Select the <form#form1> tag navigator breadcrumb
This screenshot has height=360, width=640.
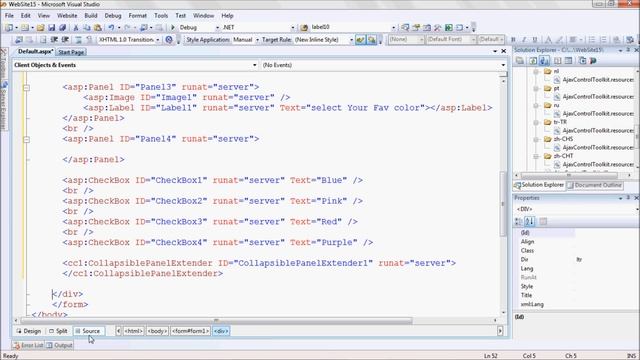[191, 331]
